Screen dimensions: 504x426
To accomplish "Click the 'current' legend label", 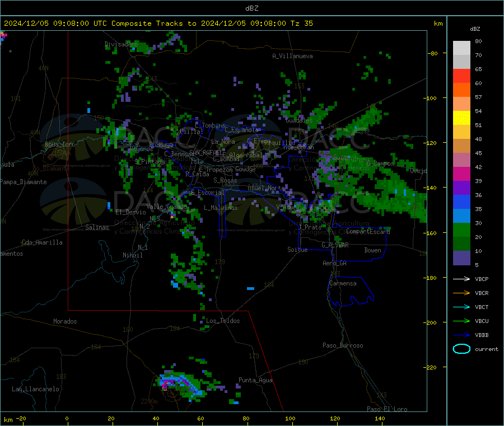I will point(487,349).
